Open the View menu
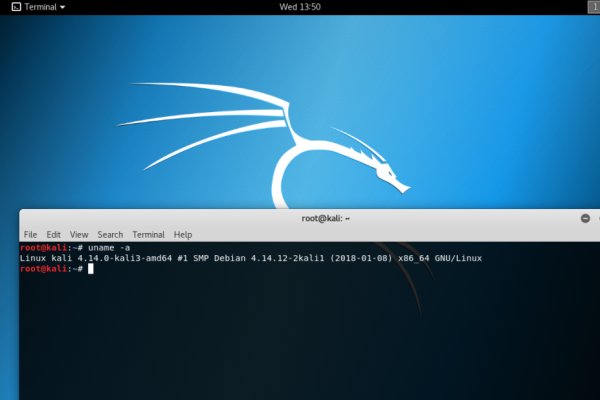Viewport: 600px width, 400px height. (79, 234)
